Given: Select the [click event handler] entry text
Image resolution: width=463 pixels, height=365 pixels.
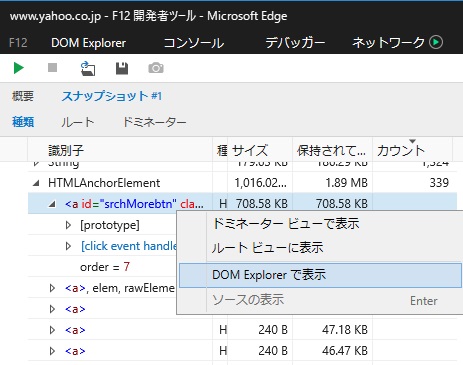Looking at the screenshot, I should point(128,246).
